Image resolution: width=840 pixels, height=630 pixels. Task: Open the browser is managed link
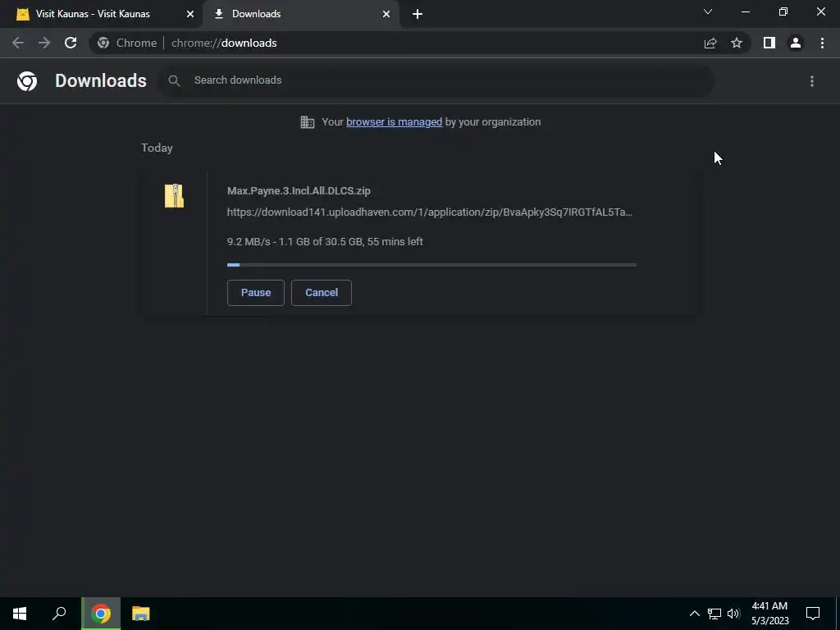pos(395,122)
